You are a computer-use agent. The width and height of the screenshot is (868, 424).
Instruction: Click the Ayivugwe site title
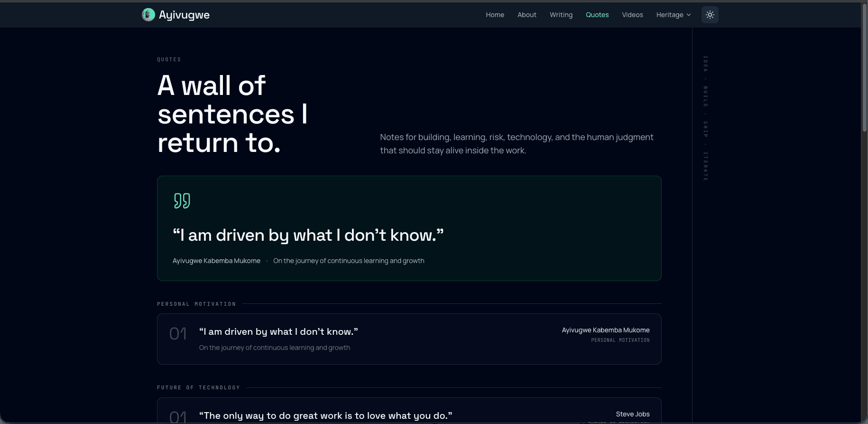(184, 15)
